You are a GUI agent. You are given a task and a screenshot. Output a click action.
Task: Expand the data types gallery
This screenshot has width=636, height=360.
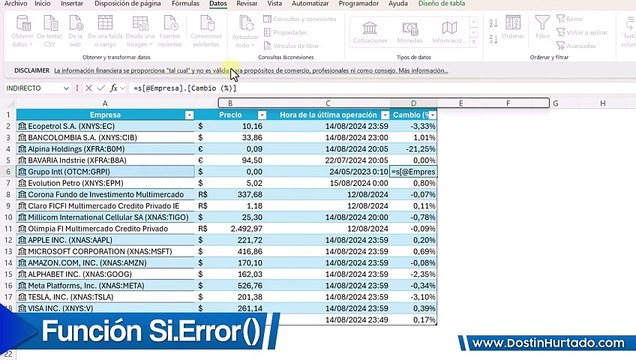coord(474,42)
